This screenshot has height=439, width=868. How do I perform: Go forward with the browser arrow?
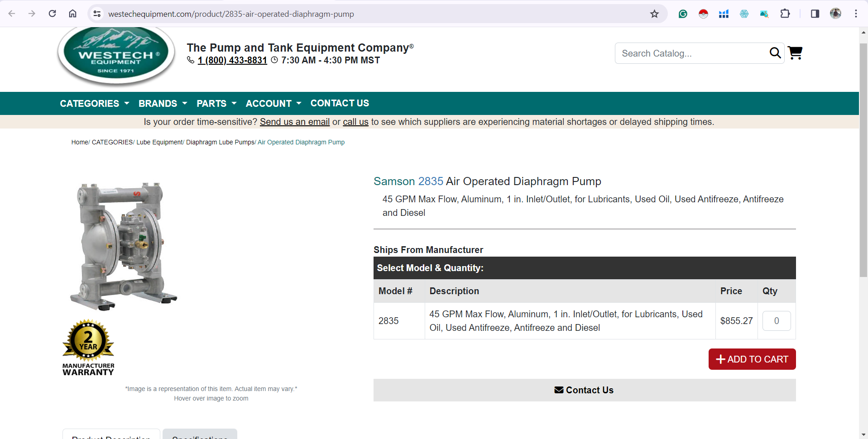(32, 14)
